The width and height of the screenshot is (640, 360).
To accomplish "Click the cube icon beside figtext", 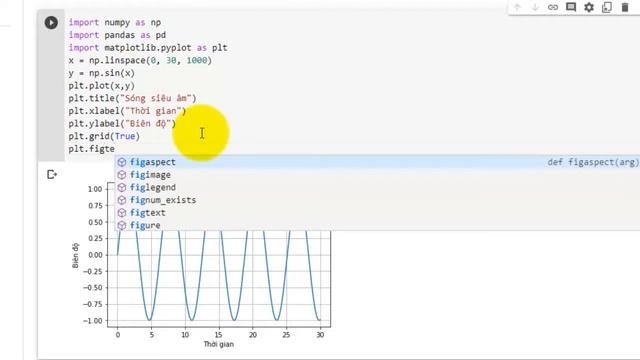I will point(122,213).
